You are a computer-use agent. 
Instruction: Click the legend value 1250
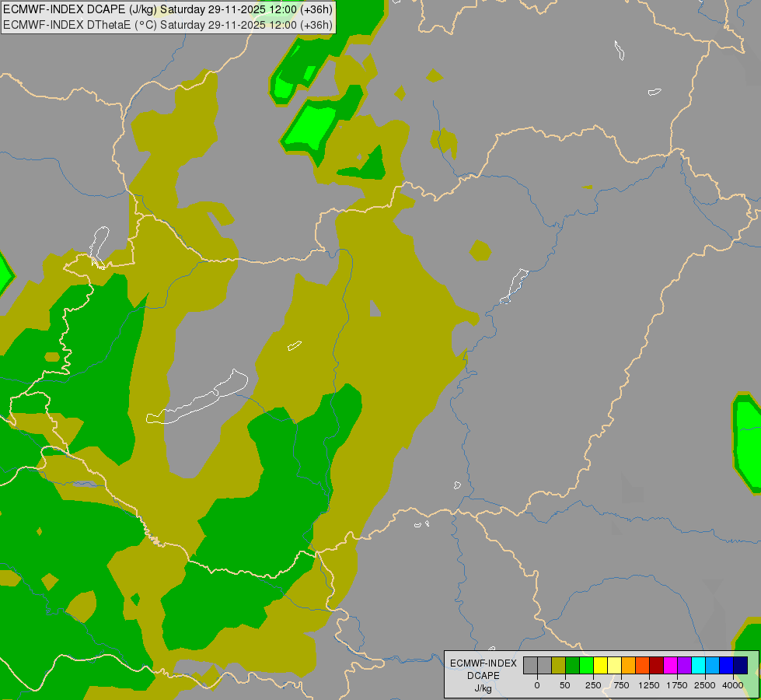(x=649, y=685)
